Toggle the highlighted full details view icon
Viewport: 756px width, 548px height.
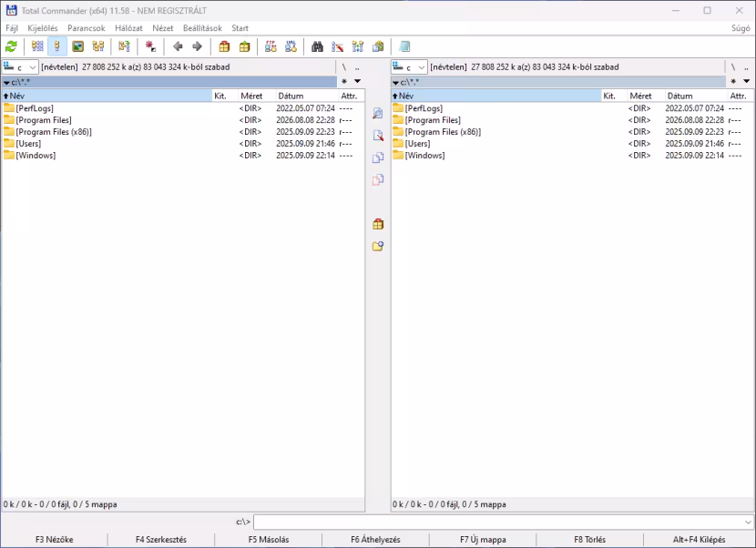(x=57, y=46)
